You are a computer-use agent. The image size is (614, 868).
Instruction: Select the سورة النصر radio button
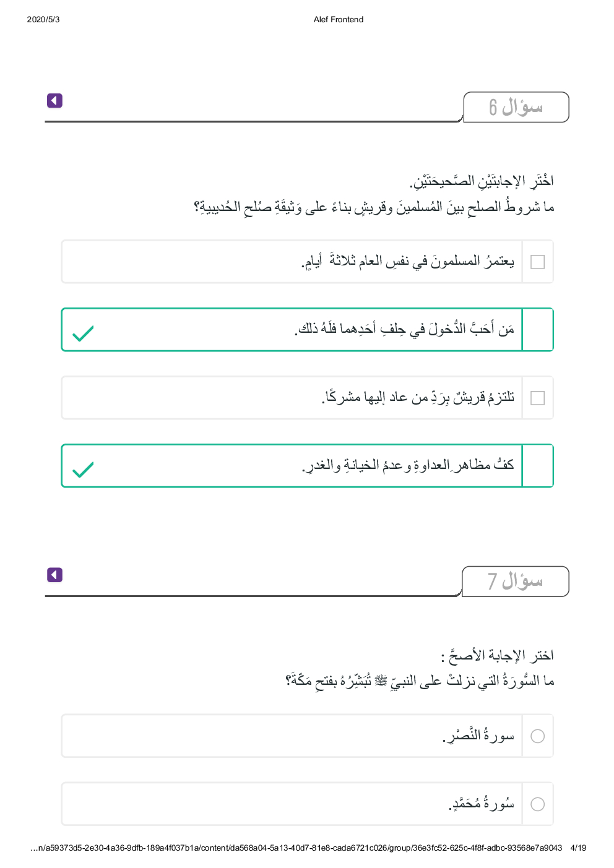tap(538, 736)
